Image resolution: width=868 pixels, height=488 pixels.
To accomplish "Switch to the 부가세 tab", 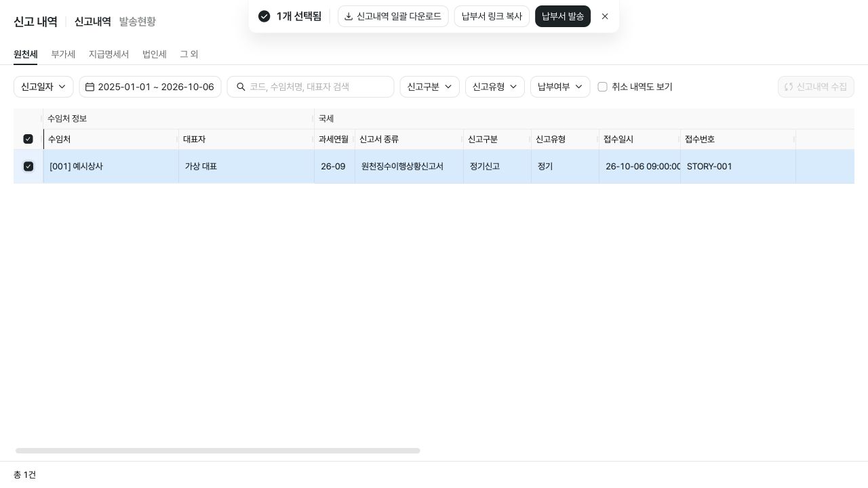I will click(x=63, y=54).
